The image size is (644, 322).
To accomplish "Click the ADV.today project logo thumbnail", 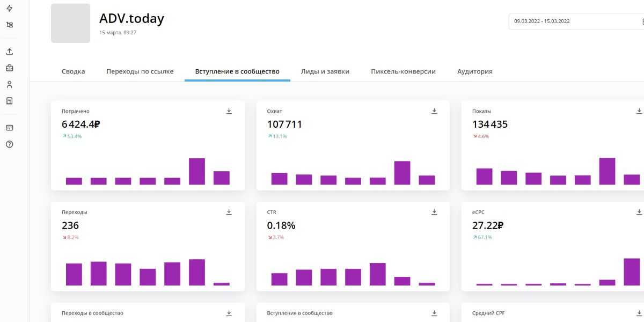I will point(70,23).
